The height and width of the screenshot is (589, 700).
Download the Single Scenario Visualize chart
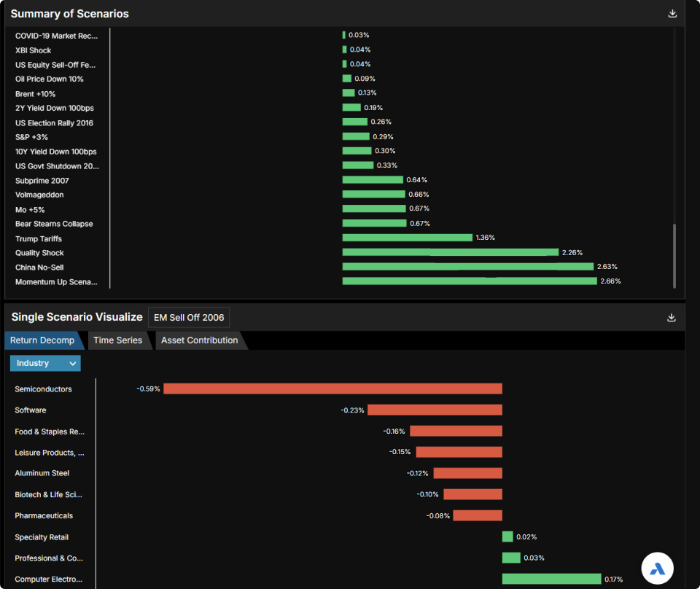tap(672, 317)
